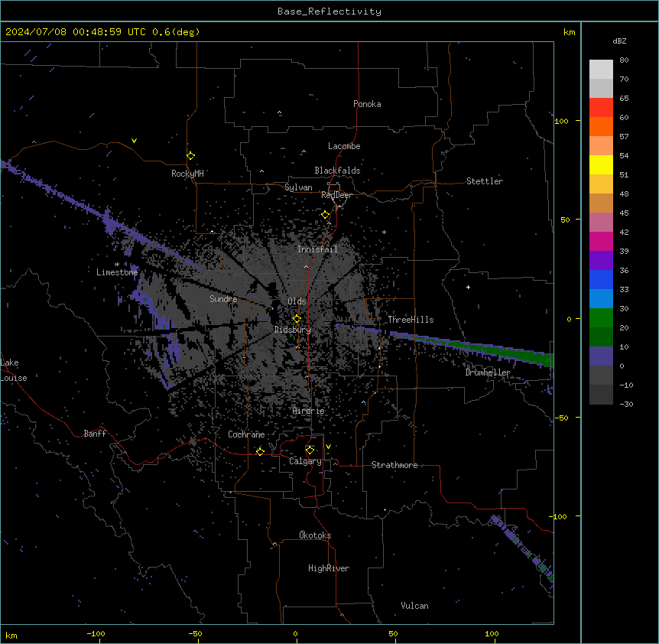Viewport: 659px width, 644px height.
Task: Click the yellow marker south of RedDeer
Action: (x=325, y=215)
